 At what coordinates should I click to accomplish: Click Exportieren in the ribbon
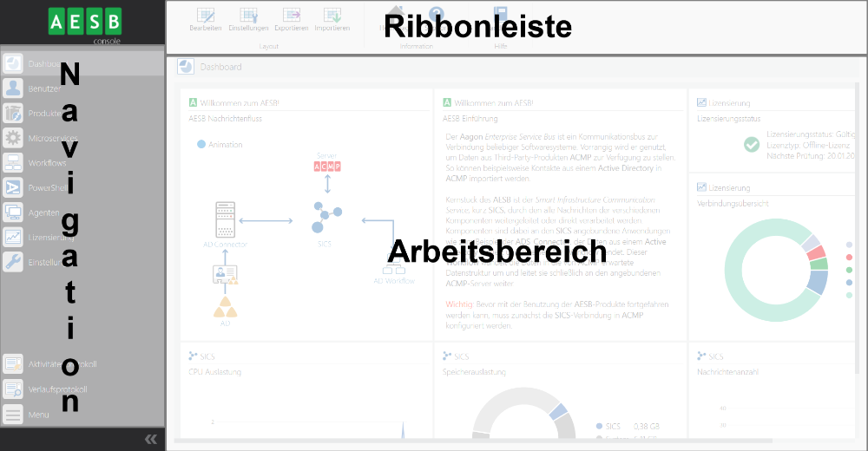click(x=292, y=19)
